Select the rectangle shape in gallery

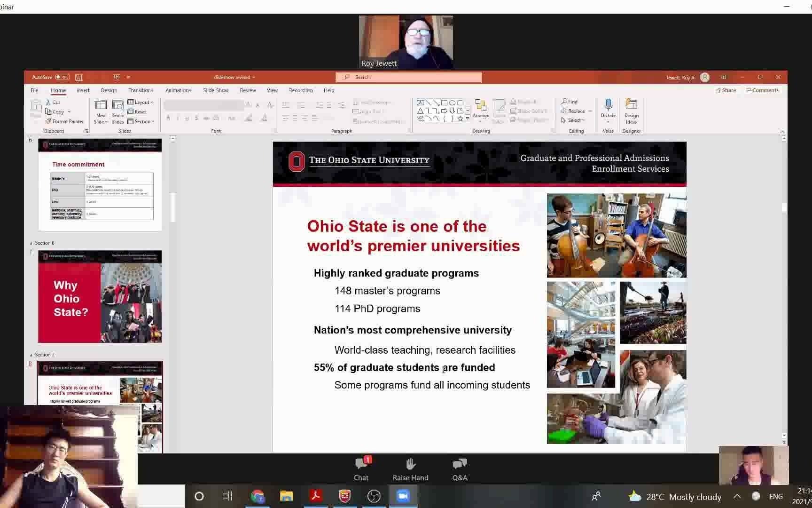[444, 103]
